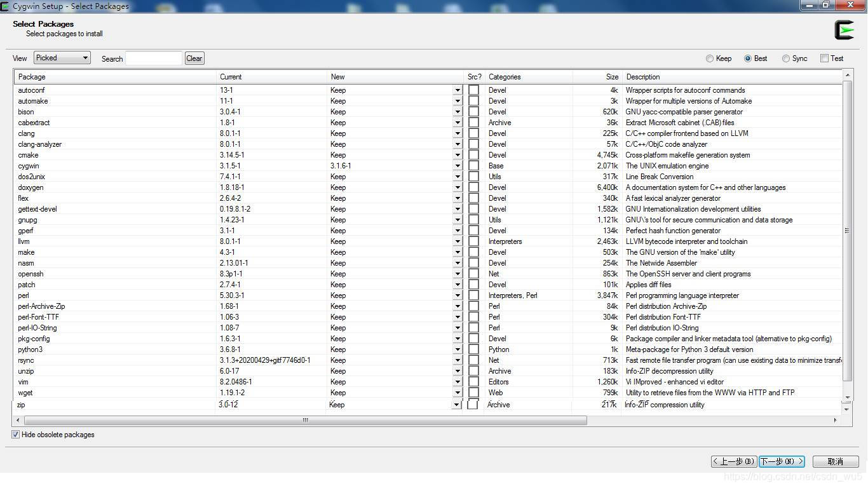This screenshot has height=488, width=868.
Task: Focus the Search input field
Action: [154, 58]
